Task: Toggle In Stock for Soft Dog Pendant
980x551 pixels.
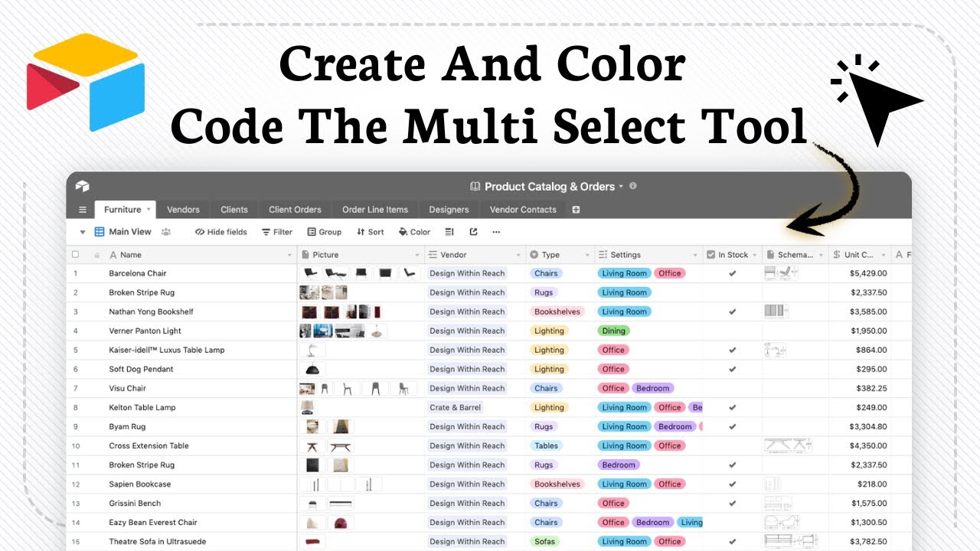Action: coord(733,369)
